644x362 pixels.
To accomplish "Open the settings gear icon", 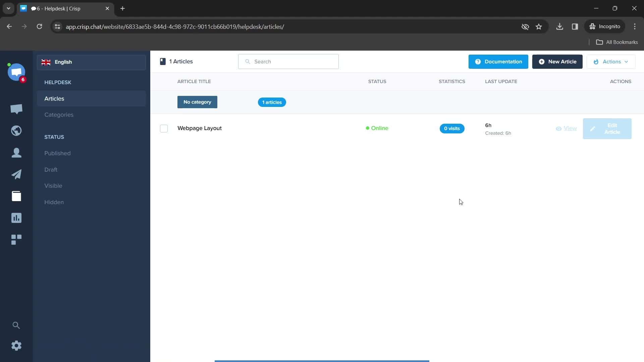I will (x=16, y=346).
